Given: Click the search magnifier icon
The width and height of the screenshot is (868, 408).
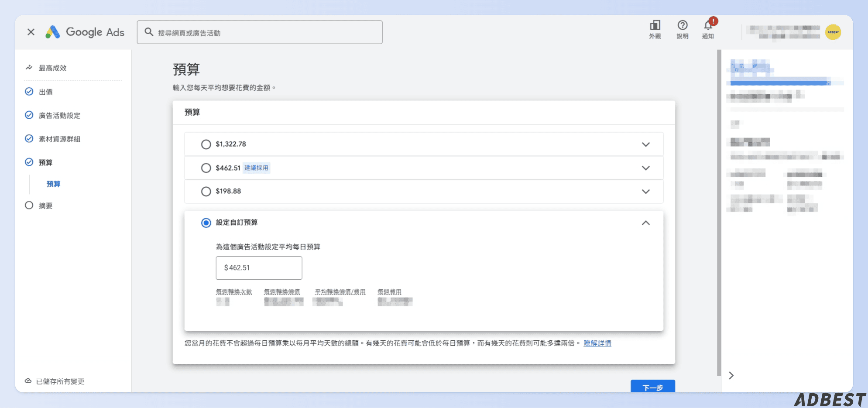Looking at the screenshot, I should point(149,32).
